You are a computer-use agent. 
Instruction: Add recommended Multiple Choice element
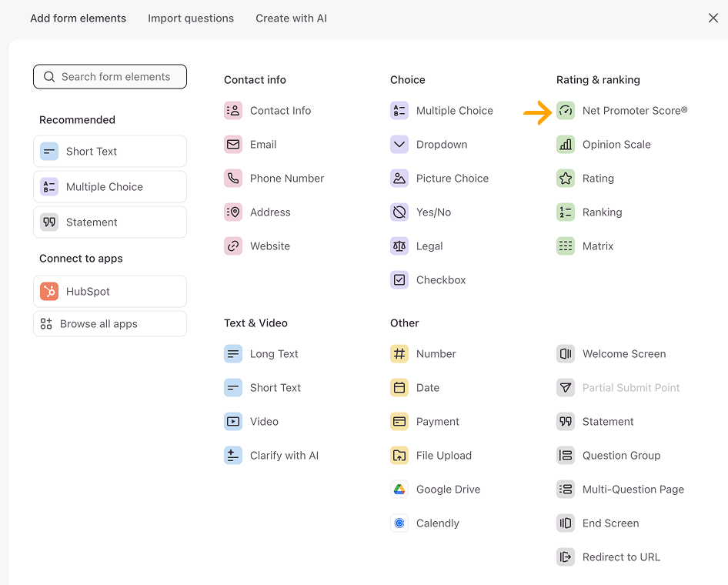coord(110,186)
